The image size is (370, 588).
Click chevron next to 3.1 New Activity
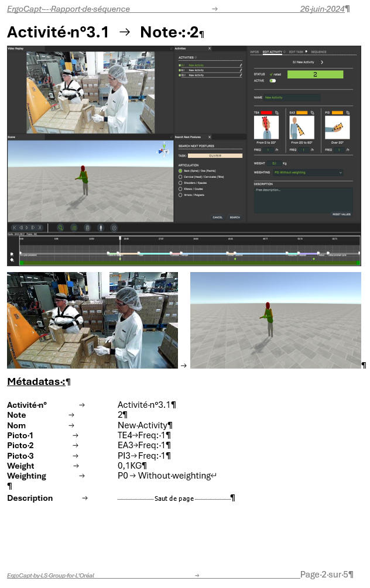(322, 62)
